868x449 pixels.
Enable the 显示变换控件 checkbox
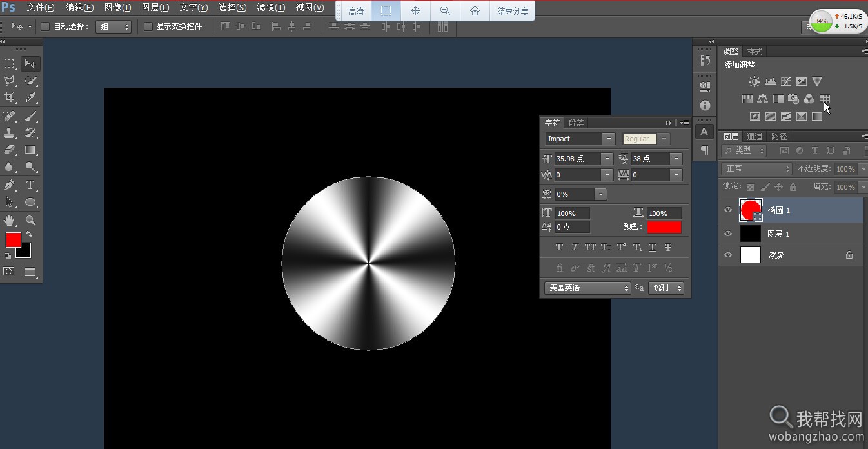148,26
